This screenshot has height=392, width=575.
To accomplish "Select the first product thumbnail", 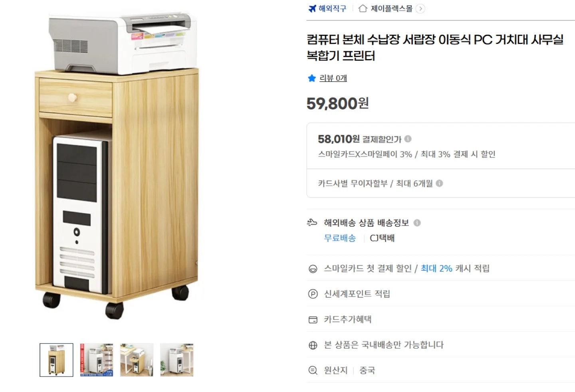I will point(56,360).
